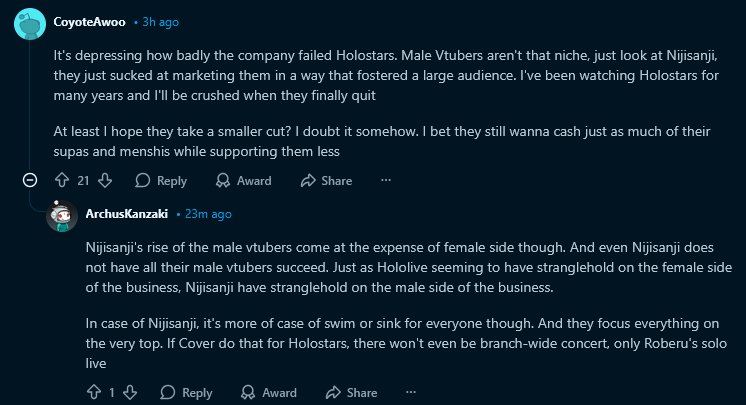
Task: Give an Award to ArchusKanzaki's comment
Action: (x=268, y=392)
